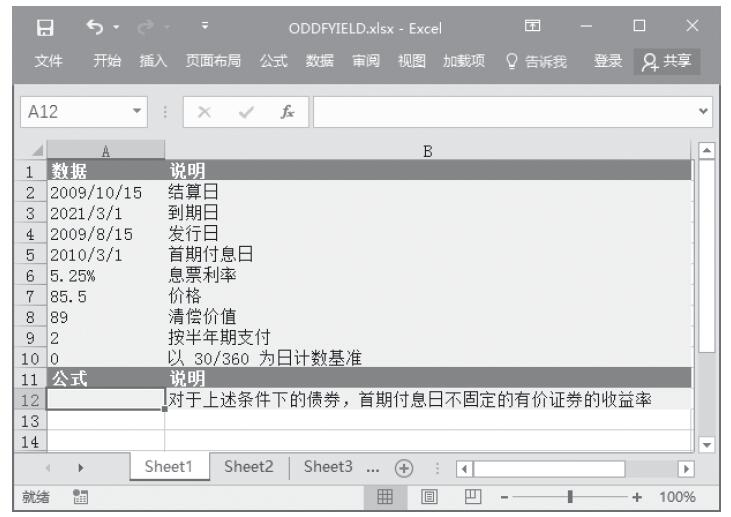Click the zoom slider handle
This screenshot has width=731, height=517.
(570, 496)
